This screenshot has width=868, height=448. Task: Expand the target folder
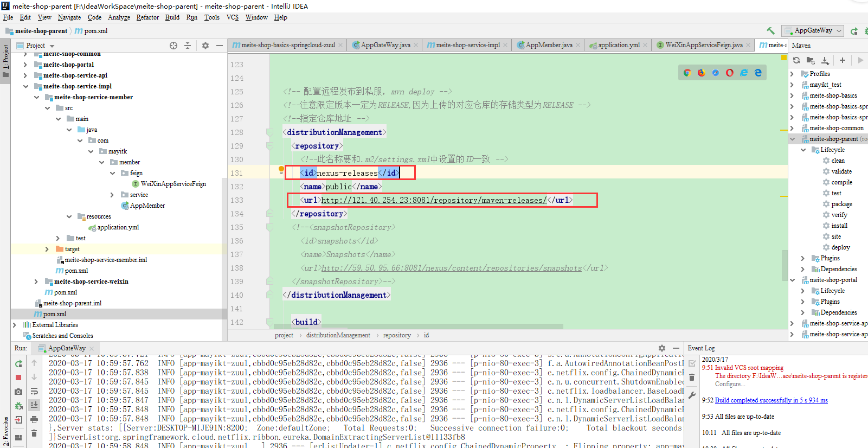pos(47,249)
